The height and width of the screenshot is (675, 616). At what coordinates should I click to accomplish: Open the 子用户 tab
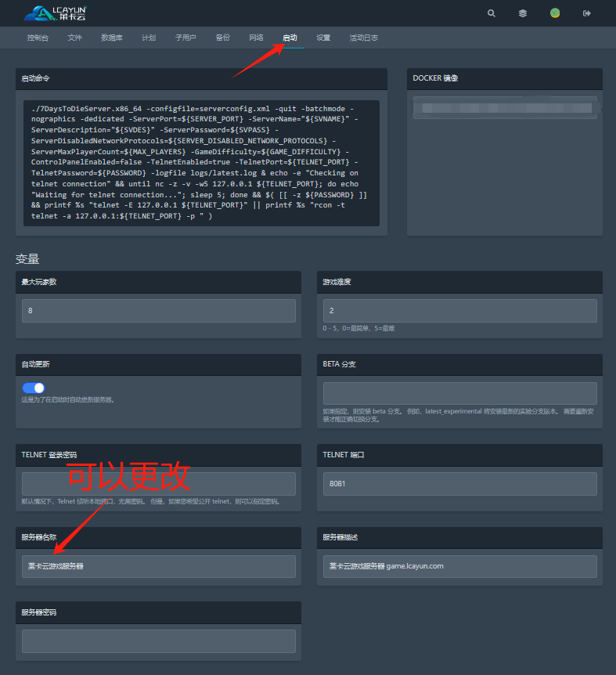coord(186,38)
